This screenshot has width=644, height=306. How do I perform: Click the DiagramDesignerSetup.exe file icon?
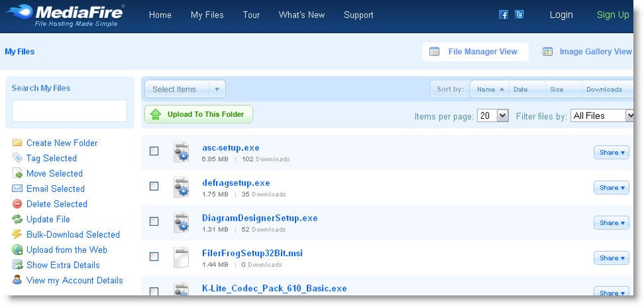(181, 223)
